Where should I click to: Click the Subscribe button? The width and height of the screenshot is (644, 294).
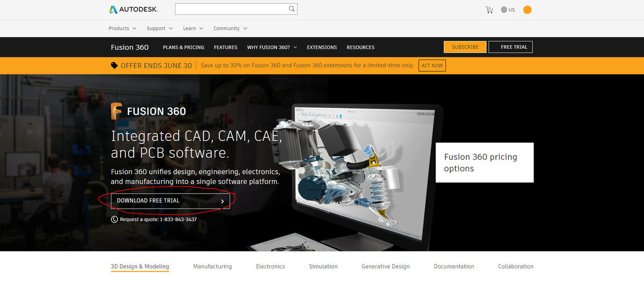tap(465, 47)
